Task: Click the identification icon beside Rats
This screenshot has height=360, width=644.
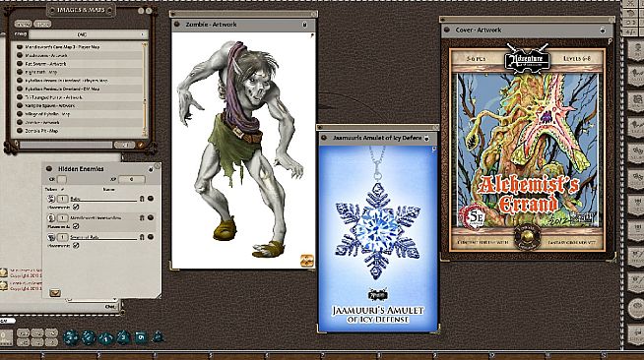Action: coord(142,199)
